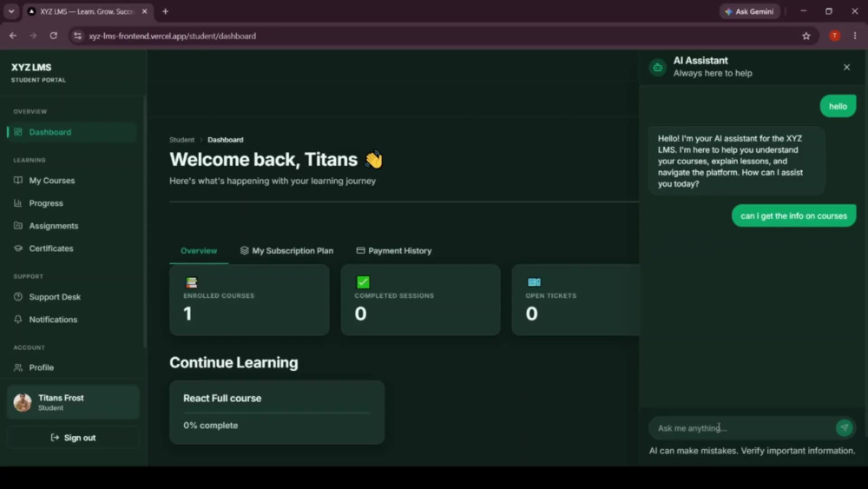Image resolution: width=868 pixels, height=489 pixels.
Task: Click the site info icon in address bar
Action: (x=77, y=36)
